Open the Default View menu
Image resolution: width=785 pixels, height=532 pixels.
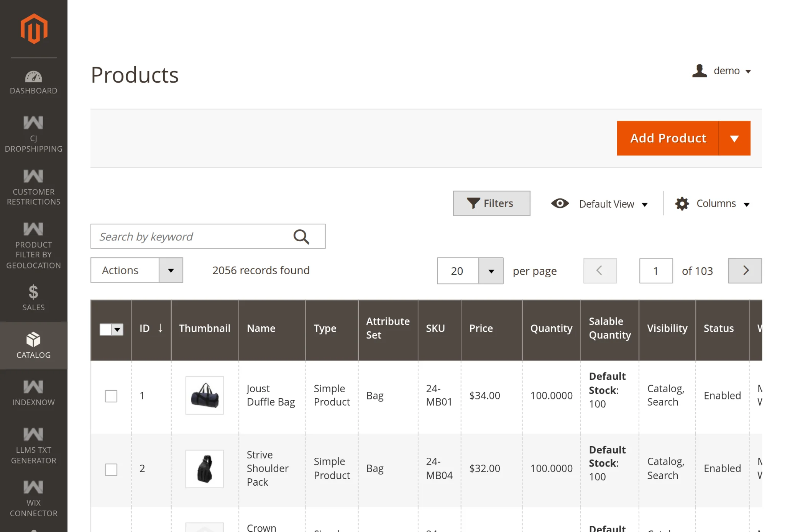click(607, 203)
